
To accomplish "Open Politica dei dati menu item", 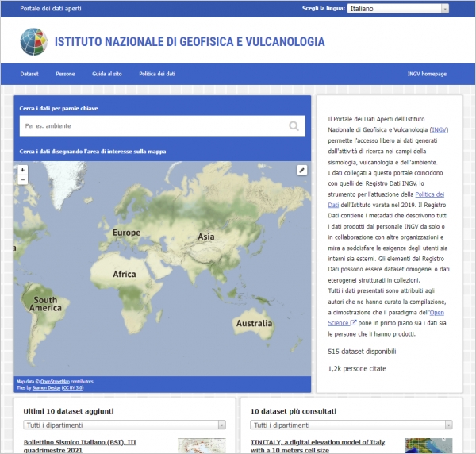I will (x=157, y=74).
